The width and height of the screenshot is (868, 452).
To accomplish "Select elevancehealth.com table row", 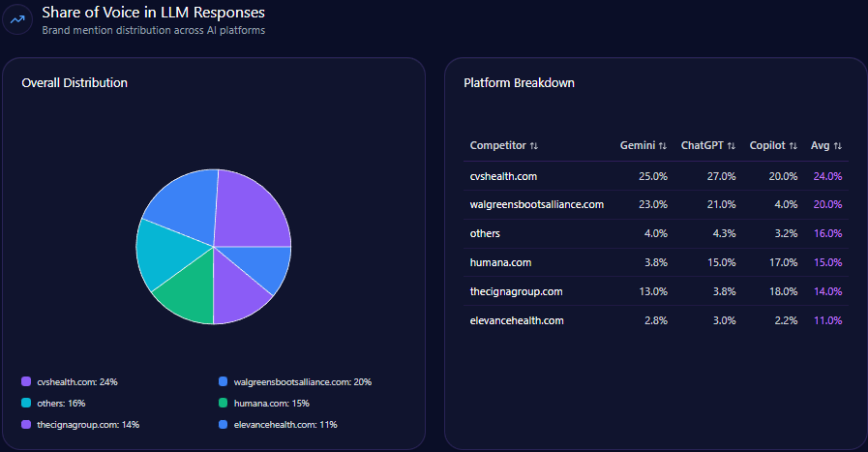I will (515, 320).
